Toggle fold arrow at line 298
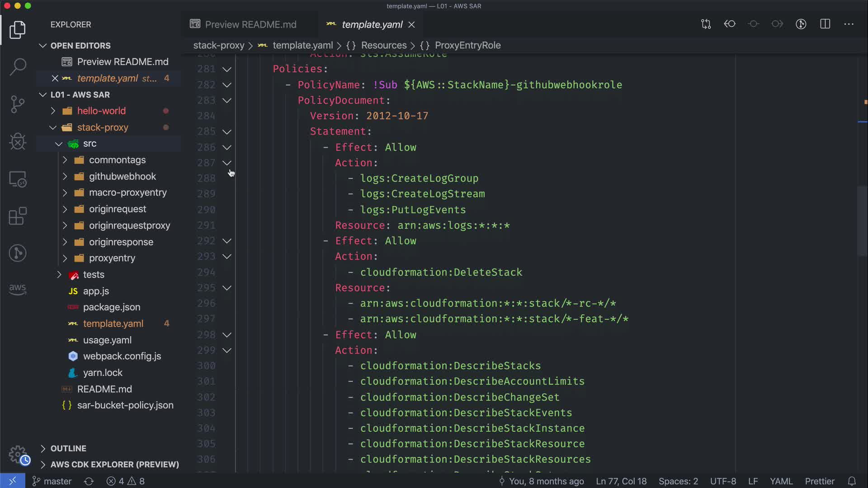The image size is (868, 488). coord(227,335)
